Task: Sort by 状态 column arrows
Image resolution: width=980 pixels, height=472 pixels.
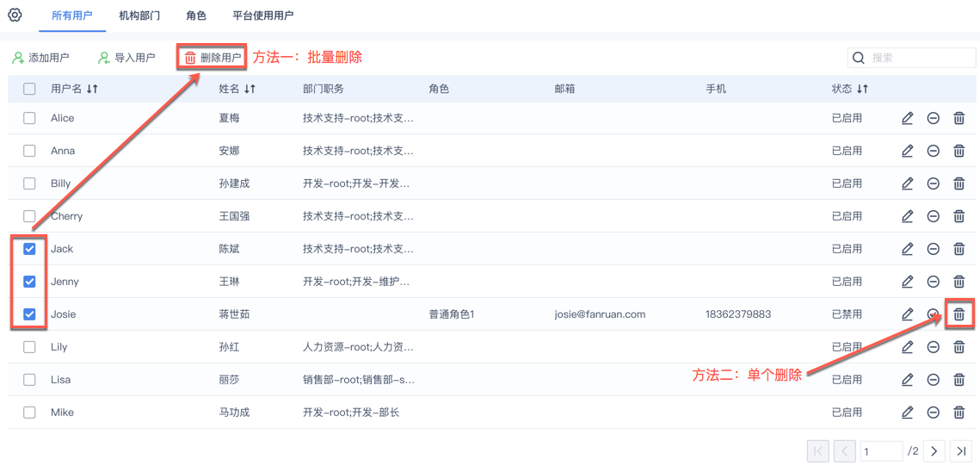Action: coord(862,89)
